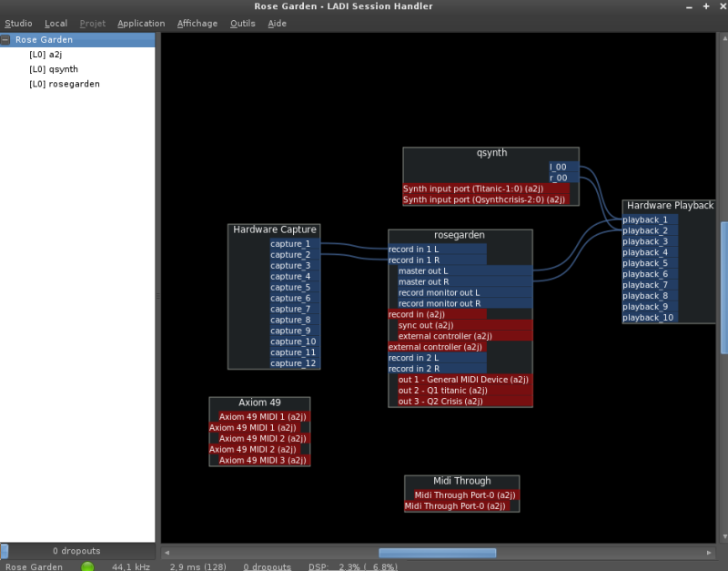Select master out L port
Image resolution: width=728 pixels, height=571 pixels.
point(465,271)
